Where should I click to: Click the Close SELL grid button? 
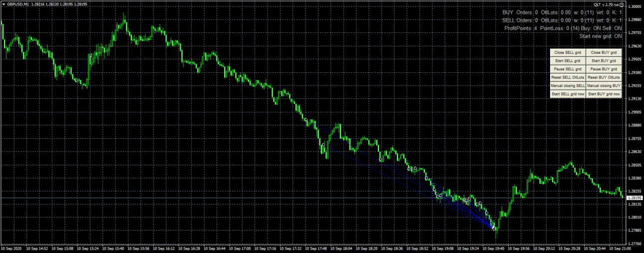click(x=568, y=52)
